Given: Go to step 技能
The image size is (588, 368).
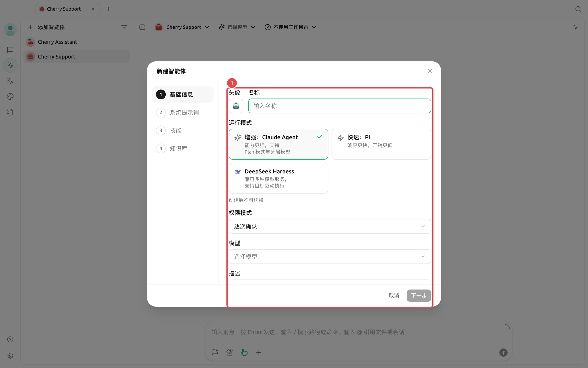Looking at the screenshot, I should coord(183,130).
